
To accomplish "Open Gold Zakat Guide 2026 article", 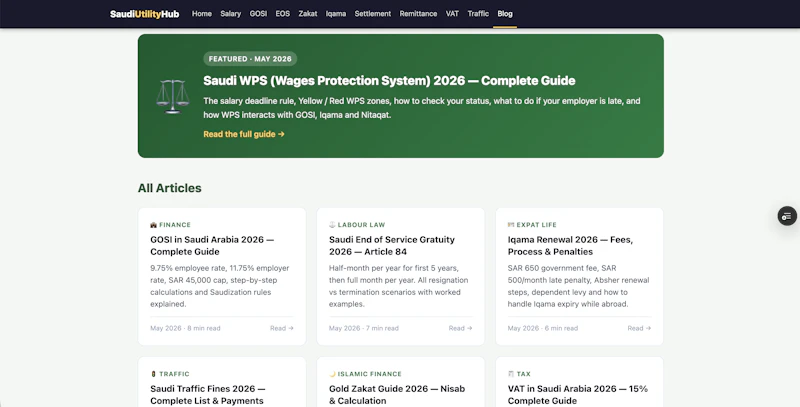I will coord(397,394).
